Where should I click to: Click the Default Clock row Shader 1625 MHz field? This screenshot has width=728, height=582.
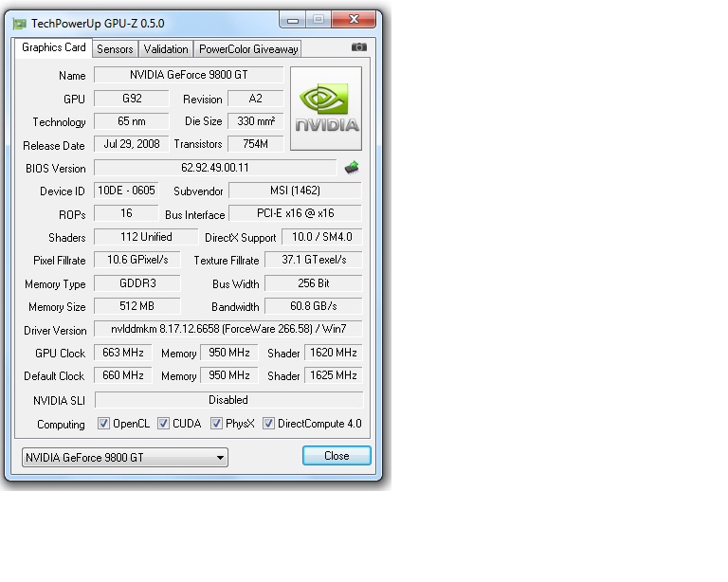point(334,375)
